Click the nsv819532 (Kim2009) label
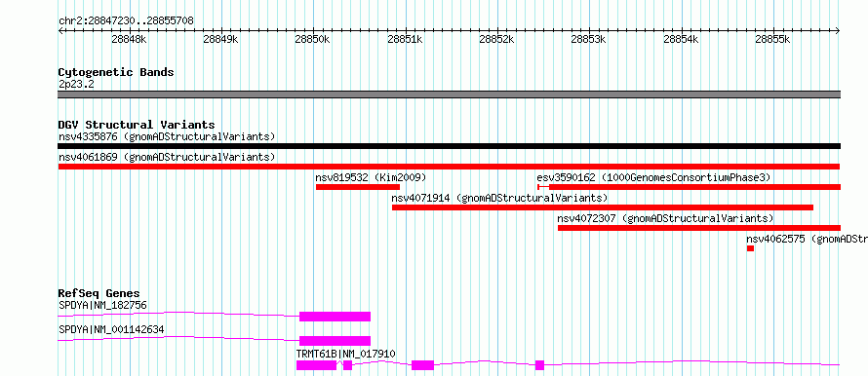 [x=371, y=177]
